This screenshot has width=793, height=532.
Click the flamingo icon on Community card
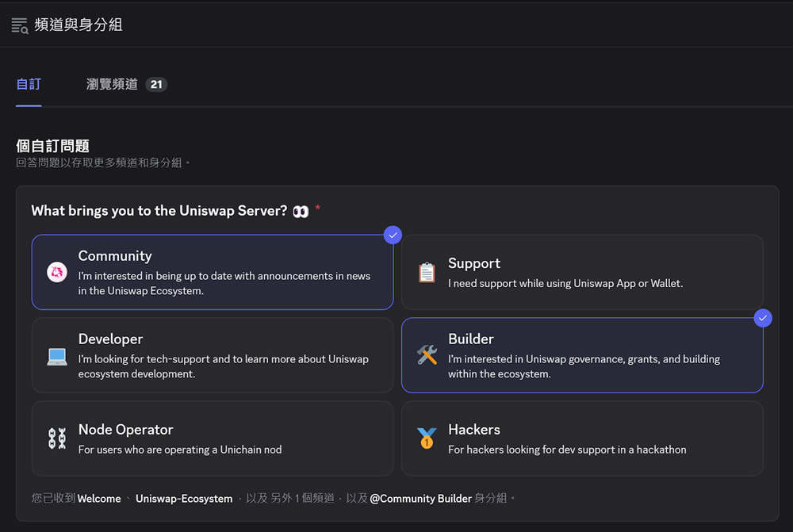(56, 272)
